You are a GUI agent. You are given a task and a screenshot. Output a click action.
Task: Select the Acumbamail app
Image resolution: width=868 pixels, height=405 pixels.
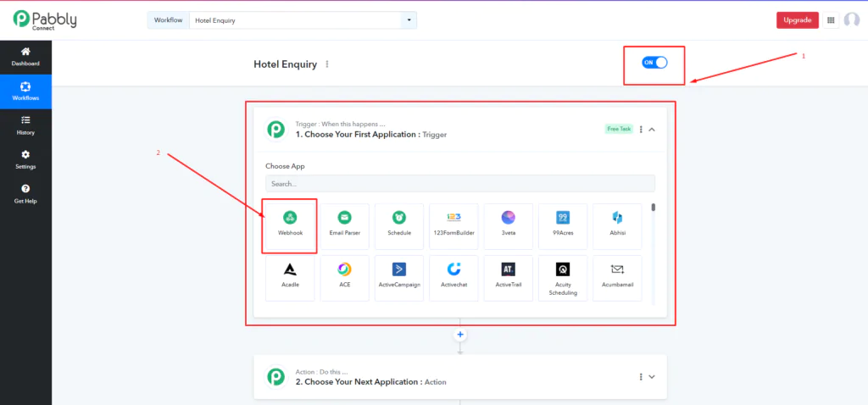[x=617, y=278]
